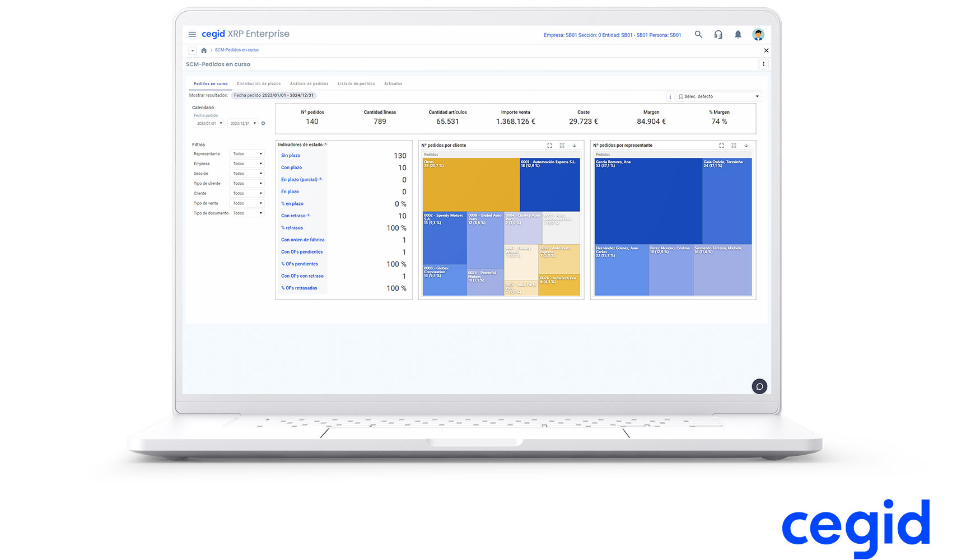Select the Speedy Motors S.A. treemap block
The height and width of the screenshot is (560, 980).
445,238
